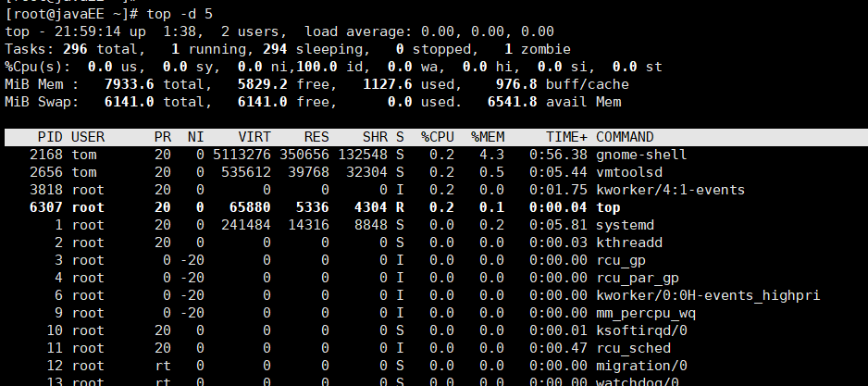Click the bold 'top' process command
Image resolution: width=868 pixels, height=386 pixels.
click(608, 207)
